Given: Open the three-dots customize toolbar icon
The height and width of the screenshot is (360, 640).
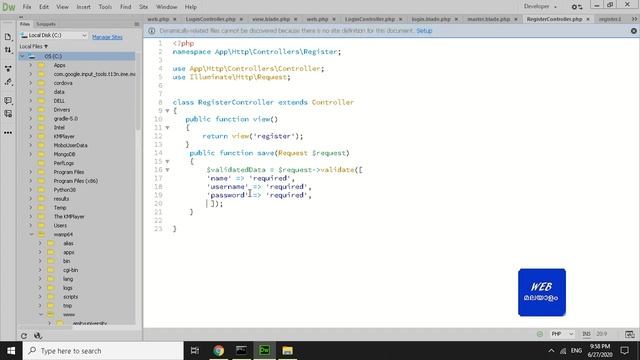Looking at the screenshot, I should pyautogui.click(x=8, y=133).
